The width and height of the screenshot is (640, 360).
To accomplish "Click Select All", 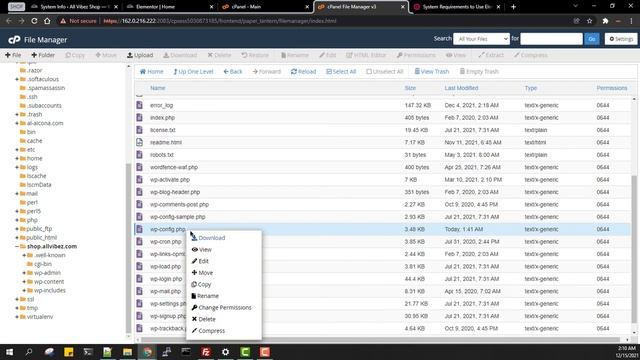I will (x=341, y=71).
